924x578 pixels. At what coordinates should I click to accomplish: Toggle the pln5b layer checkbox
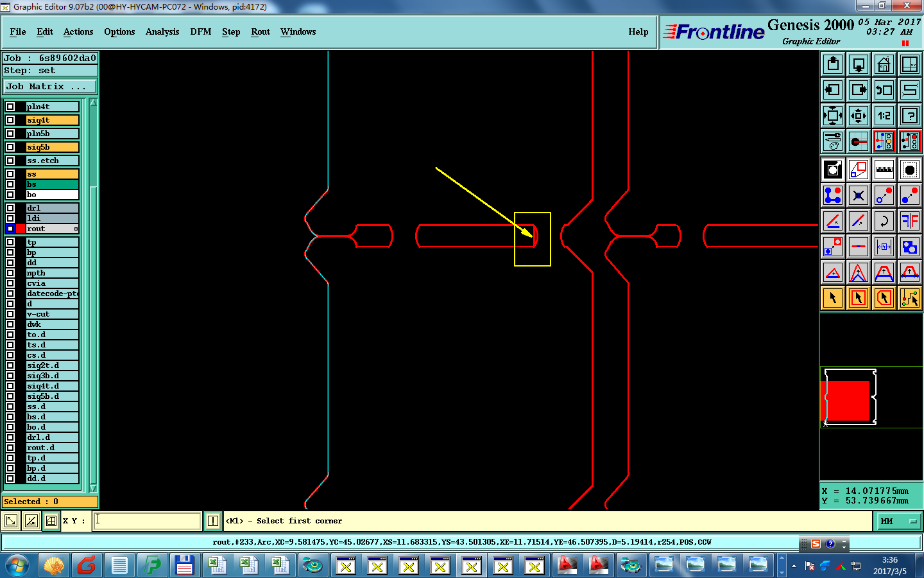coord(10,134)
